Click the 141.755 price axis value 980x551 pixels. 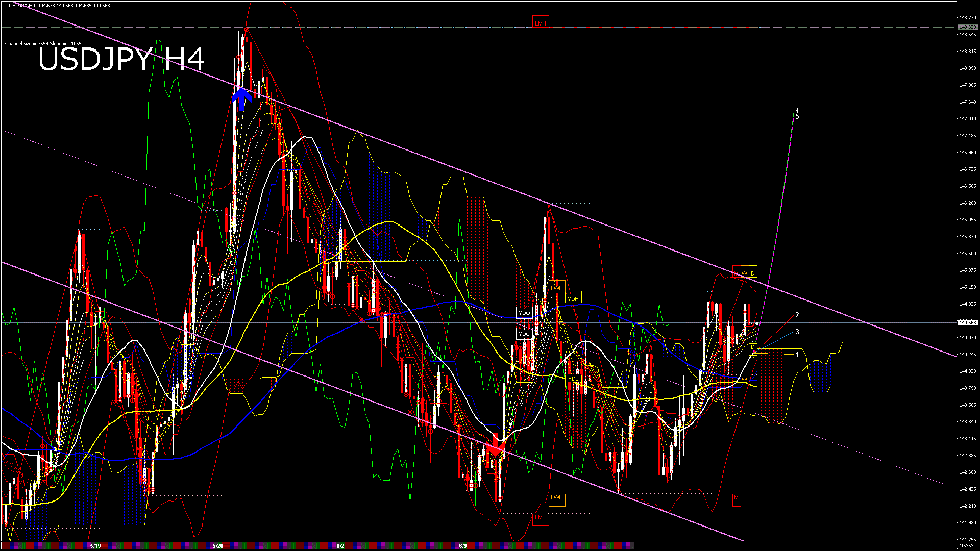click(x=968, y=539)
